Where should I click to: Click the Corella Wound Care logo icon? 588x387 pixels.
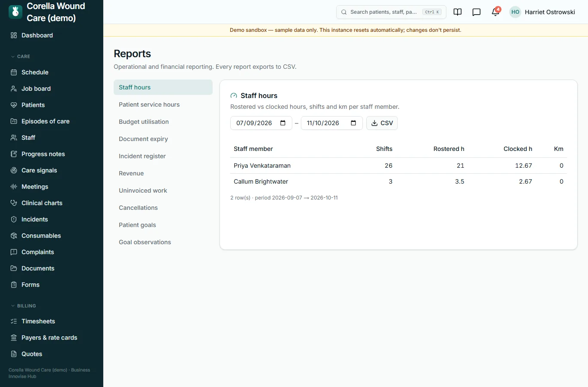pos(15,12)
